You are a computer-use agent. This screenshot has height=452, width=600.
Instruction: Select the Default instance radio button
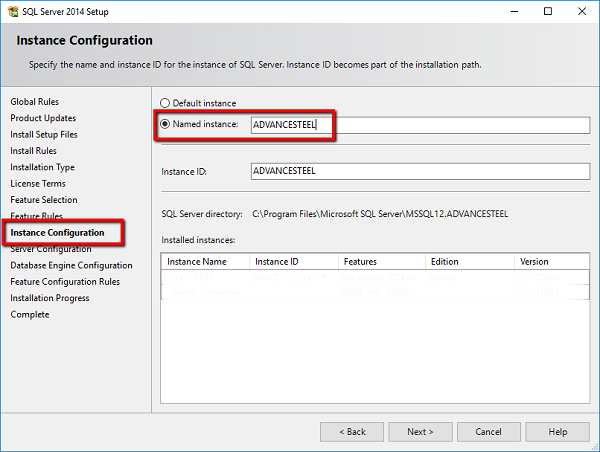point(165,103)
